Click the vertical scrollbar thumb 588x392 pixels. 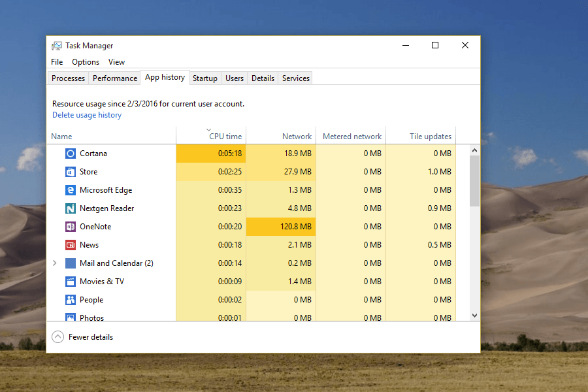pyautogui.click(x=475, y=181)
